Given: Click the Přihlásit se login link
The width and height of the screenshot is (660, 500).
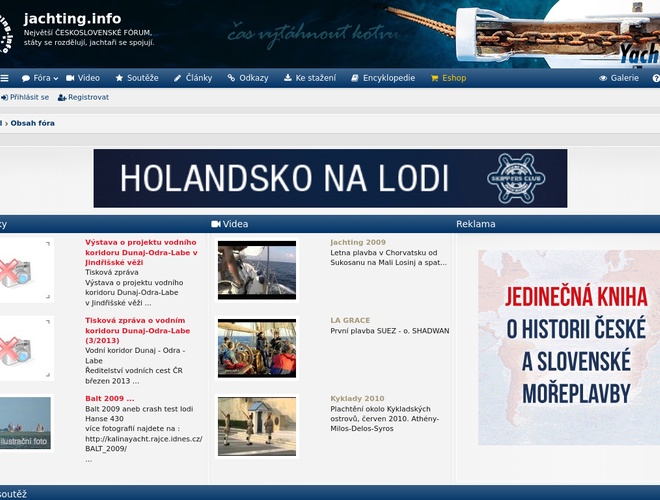Looking at the screenshot, I should pos(28,97).
